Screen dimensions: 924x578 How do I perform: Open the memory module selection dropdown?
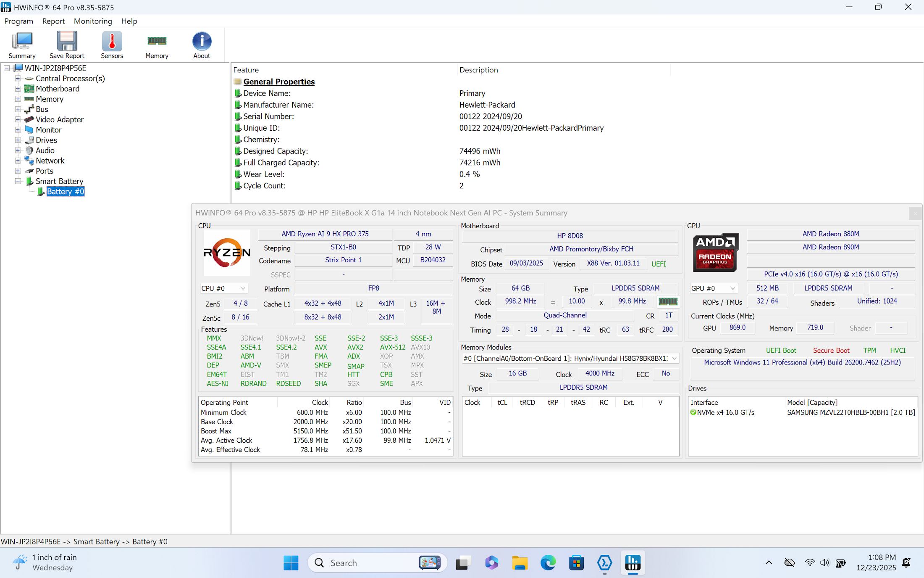(570, 359)
